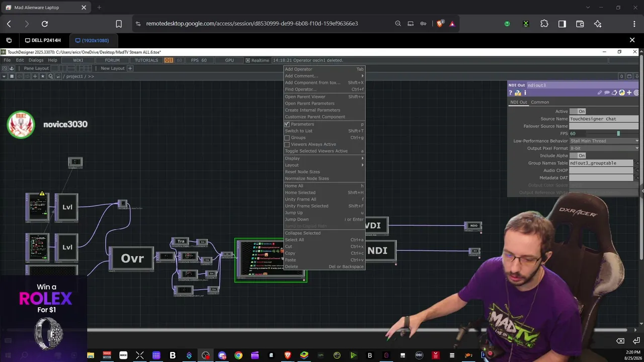Open Python help icon in parameter header

518,93
